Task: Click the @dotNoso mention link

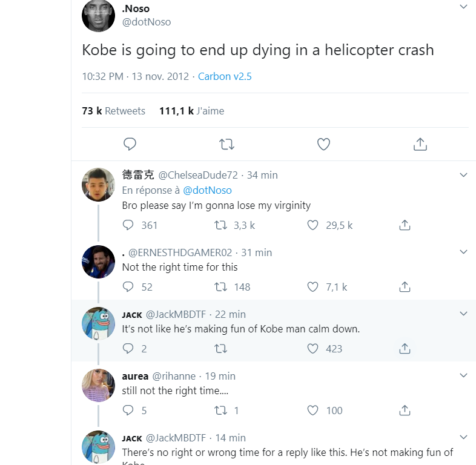Action: click(207, 190)
